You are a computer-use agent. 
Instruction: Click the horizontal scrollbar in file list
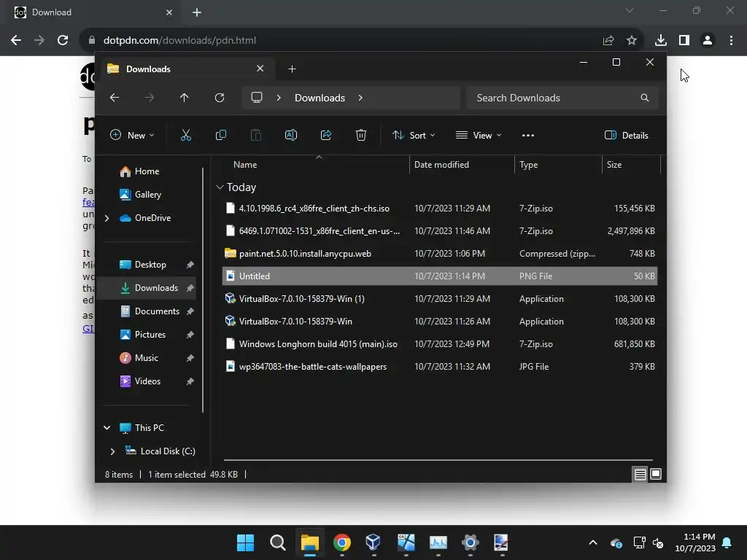tap(438, 460)
